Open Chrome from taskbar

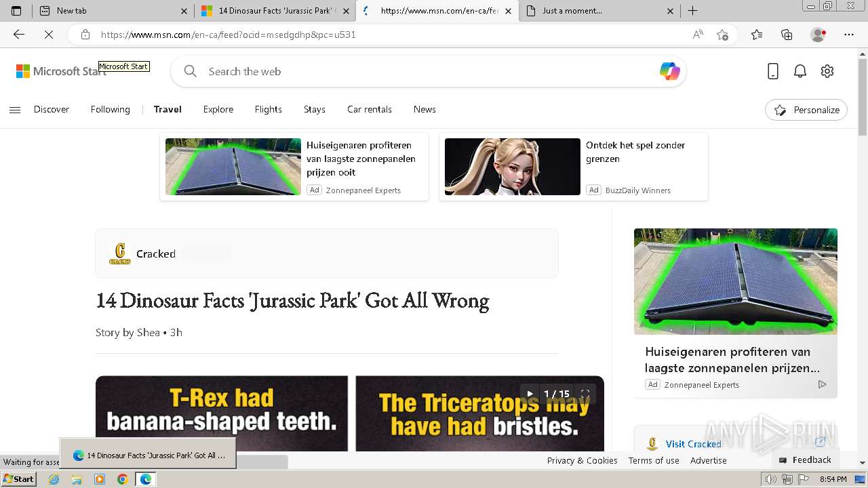tap(122, 479)
